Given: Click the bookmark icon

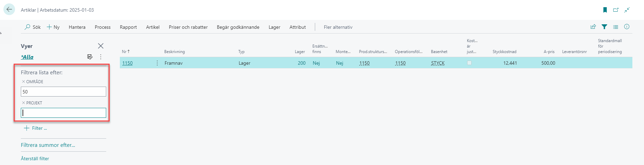Looking at the screenshot, I should click(605, 10).
